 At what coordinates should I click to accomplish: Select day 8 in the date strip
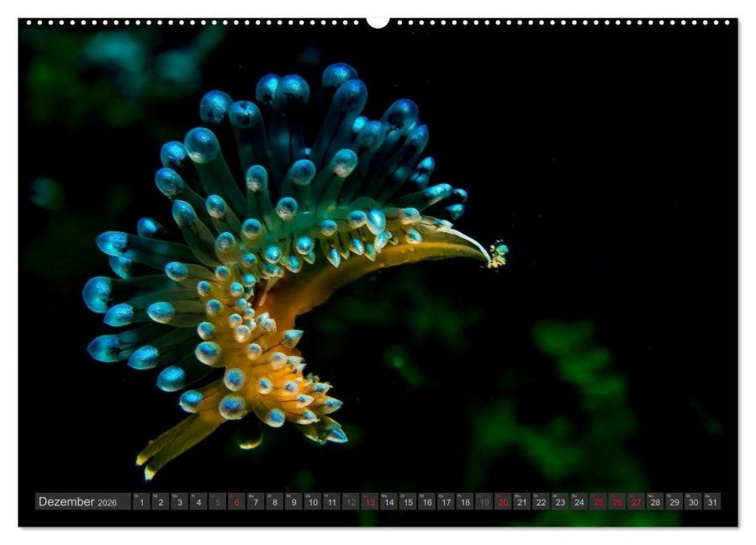coord(275,501)
